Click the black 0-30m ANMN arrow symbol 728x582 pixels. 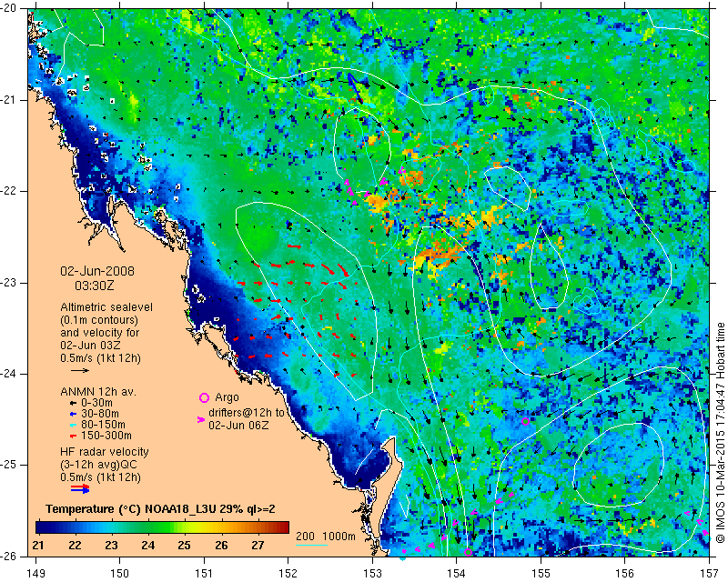73,403
